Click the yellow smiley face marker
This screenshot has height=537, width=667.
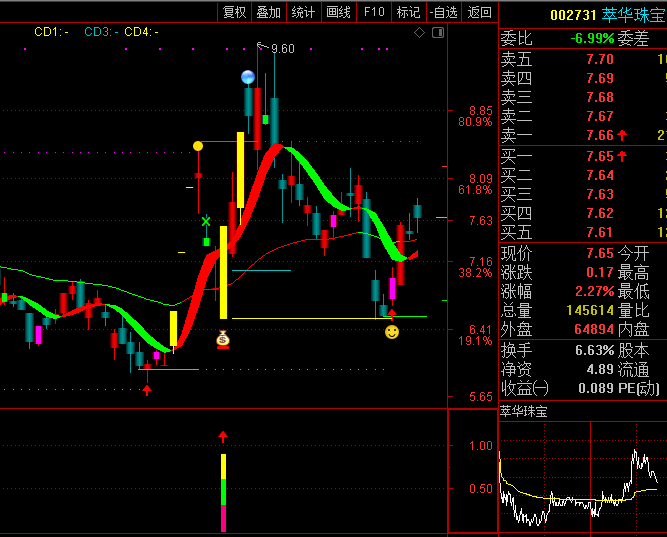click(392, 331)
